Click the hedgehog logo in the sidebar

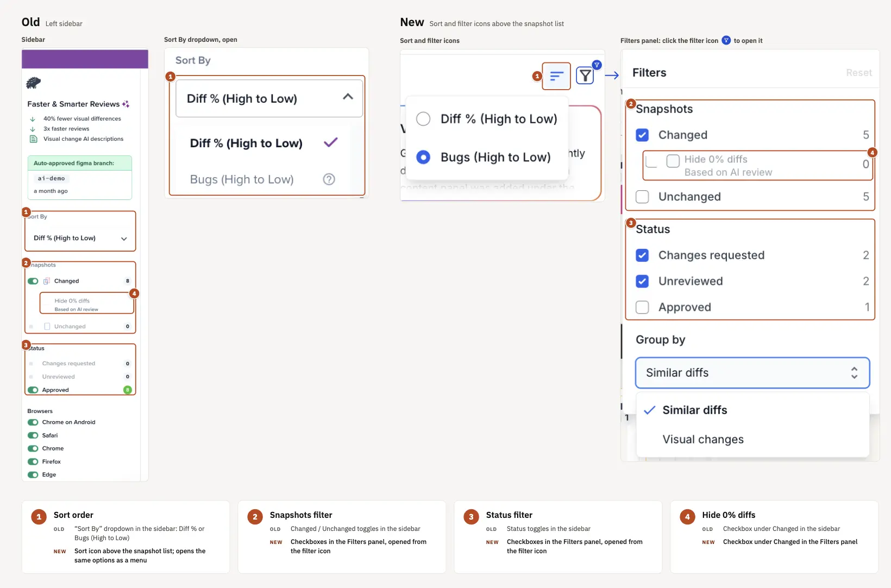coord(33,83)
